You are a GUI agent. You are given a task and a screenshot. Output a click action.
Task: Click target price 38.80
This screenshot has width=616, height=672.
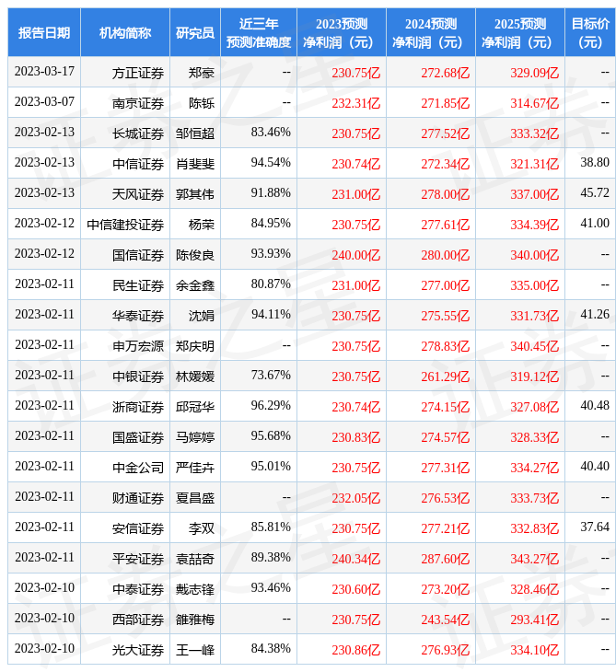595,162
